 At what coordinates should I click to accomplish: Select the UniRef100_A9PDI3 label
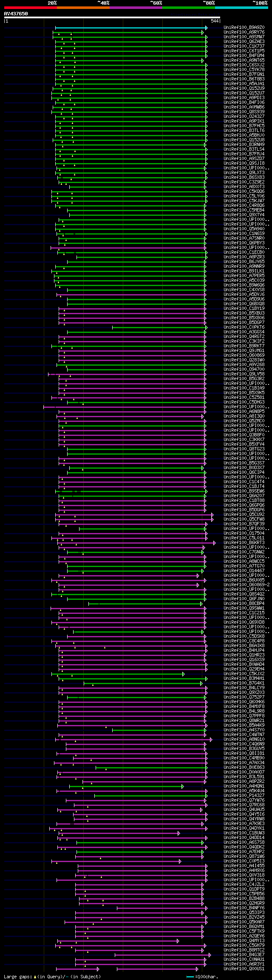(244, 98)
